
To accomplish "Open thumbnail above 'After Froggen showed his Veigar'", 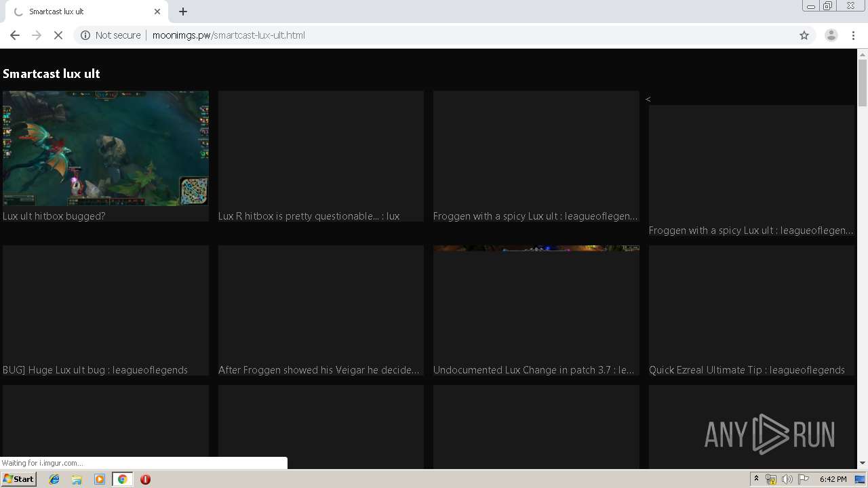I will [x=321, y=303].
